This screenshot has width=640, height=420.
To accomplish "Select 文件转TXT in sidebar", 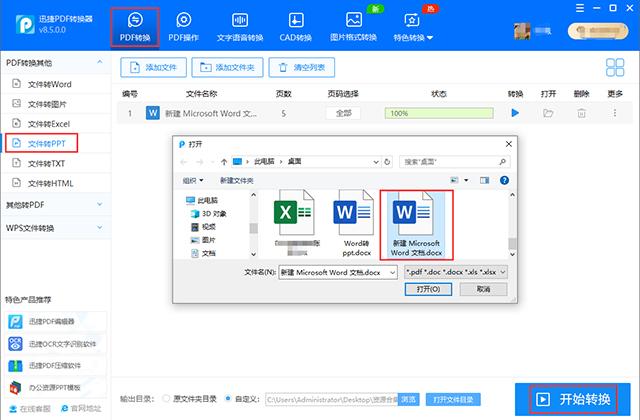I will pyautogui.click(x=56, y=163).
